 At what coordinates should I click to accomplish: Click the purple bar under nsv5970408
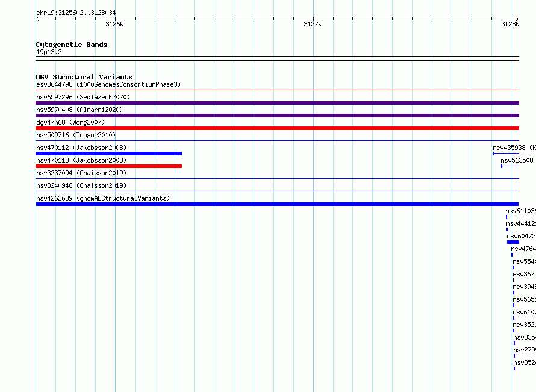point(277,116)
